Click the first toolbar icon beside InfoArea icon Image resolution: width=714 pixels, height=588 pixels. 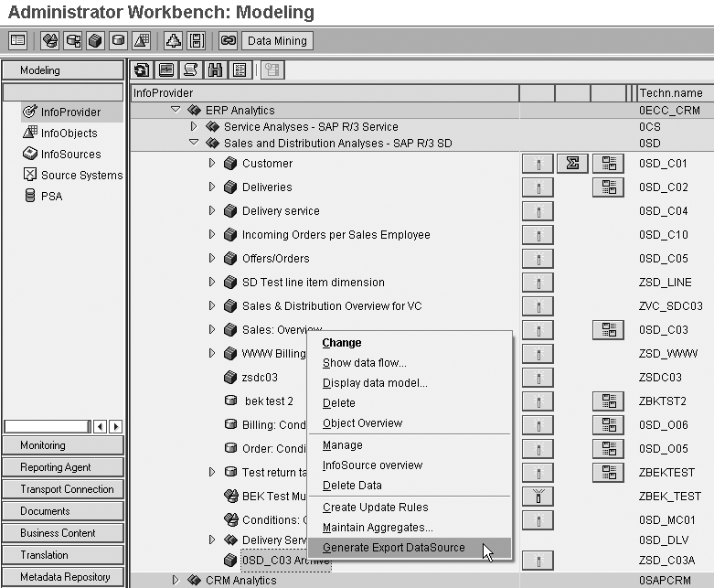click(x=17, y=40)
